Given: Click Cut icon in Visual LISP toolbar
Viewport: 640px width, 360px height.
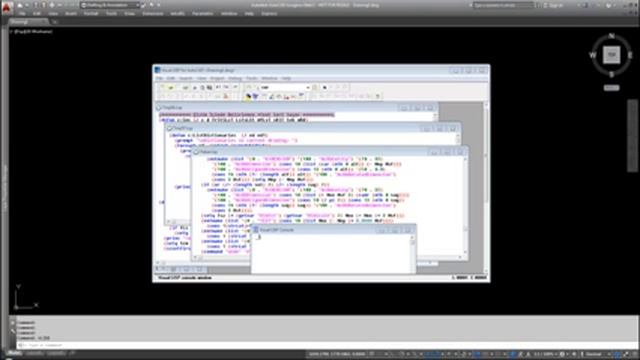Looking at the screenshot, I should [195, 87].
